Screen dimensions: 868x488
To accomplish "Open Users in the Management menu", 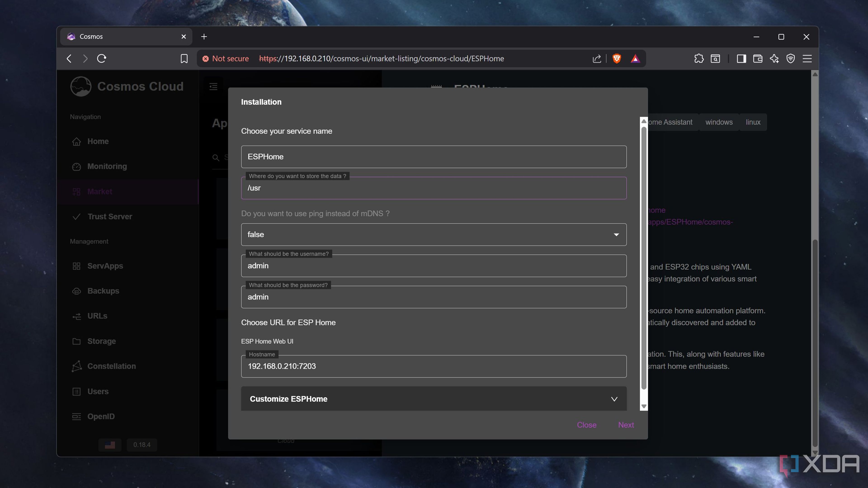I will 127,391.
